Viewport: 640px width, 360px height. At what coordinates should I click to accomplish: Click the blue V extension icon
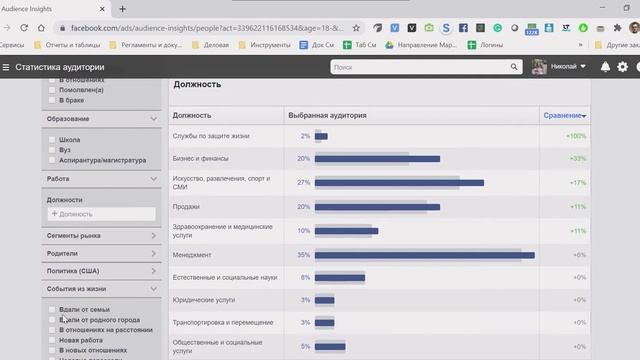tap(395, 28)
